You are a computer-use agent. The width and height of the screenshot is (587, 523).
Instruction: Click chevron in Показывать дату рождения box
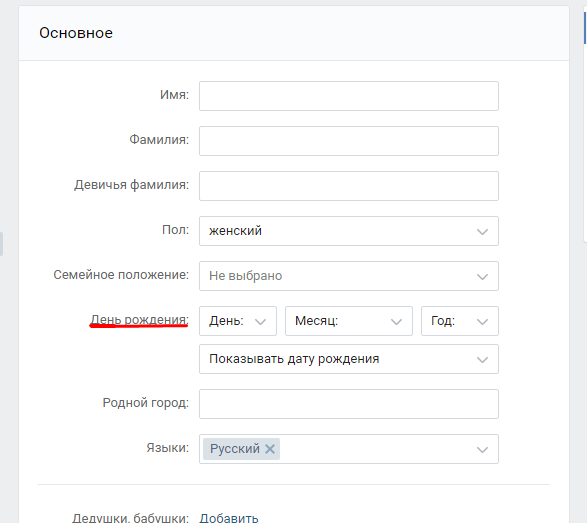point(482,360)
